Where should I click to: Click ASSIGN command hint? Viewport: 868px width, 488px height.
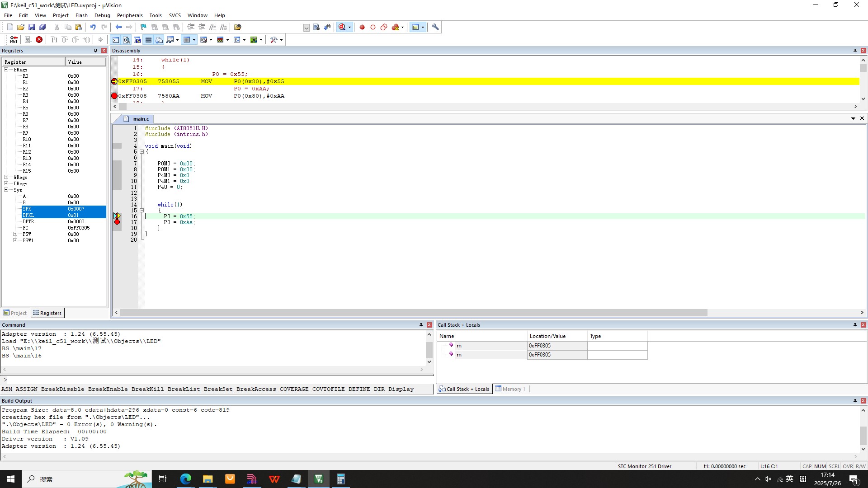pyautogui.click(x=27, y=389)
